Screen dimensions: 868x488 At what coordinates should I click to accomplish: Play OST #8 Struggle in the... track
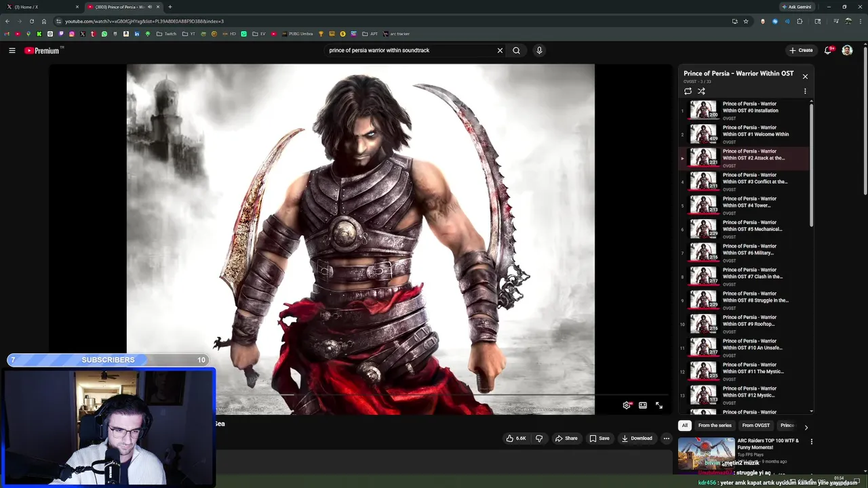(x=744, y=300)
